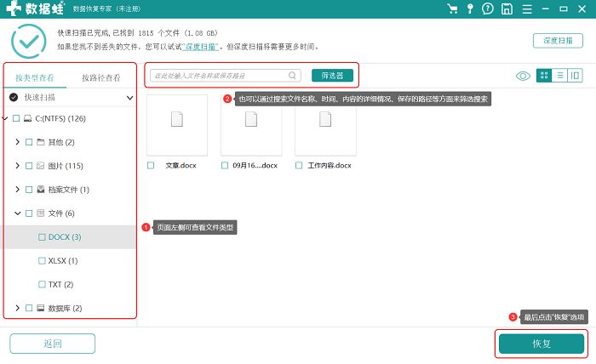Check the 09月16....docx checkbox
Viewport: 596px width, 364px height.
pos(225,166)
